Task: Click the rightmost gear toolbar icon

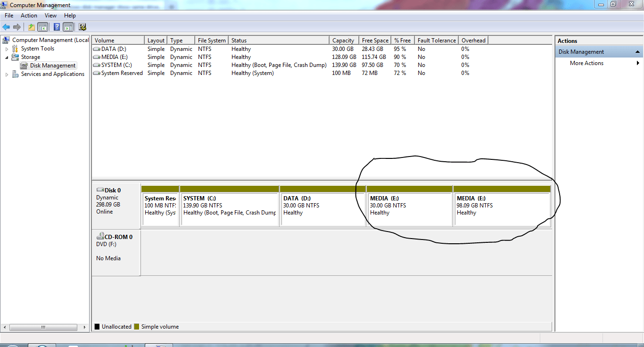Action: (83, 27)
